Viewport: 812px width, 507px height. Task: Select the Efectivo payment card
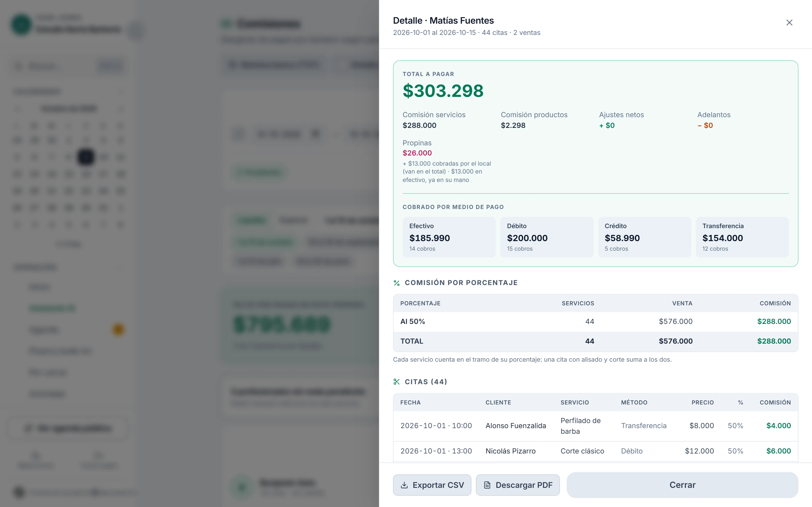pyautogui.click(x=449, y=237)
